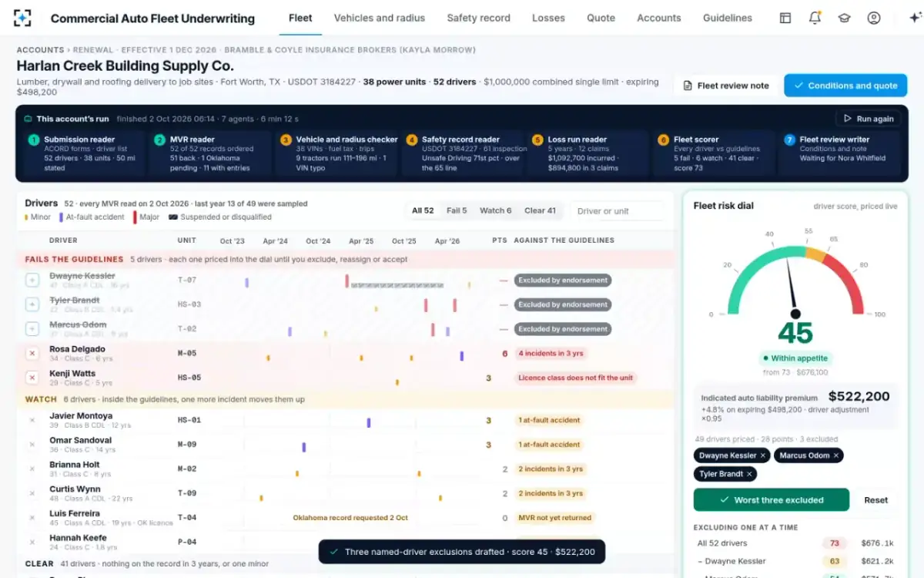Viewport: 924px width, 578px height.
Task: Click the Driver or unit search field
Action: (617, 210)
